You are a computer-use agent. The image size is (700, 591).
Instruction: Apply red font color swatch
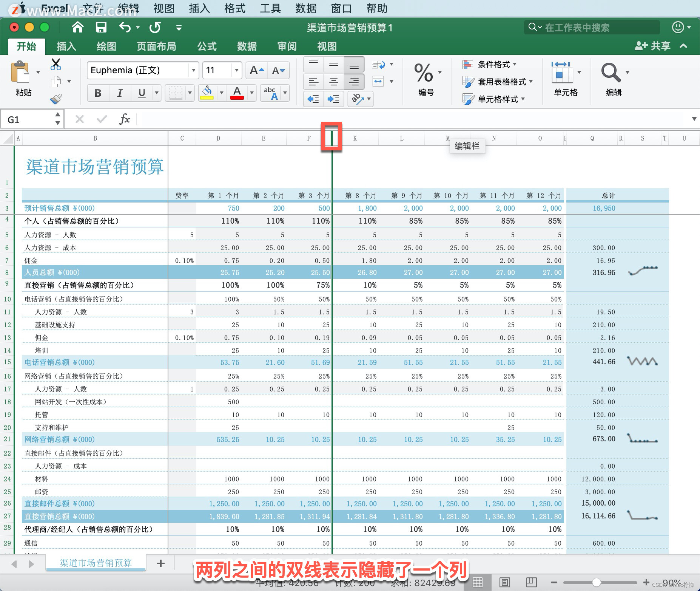237,98
